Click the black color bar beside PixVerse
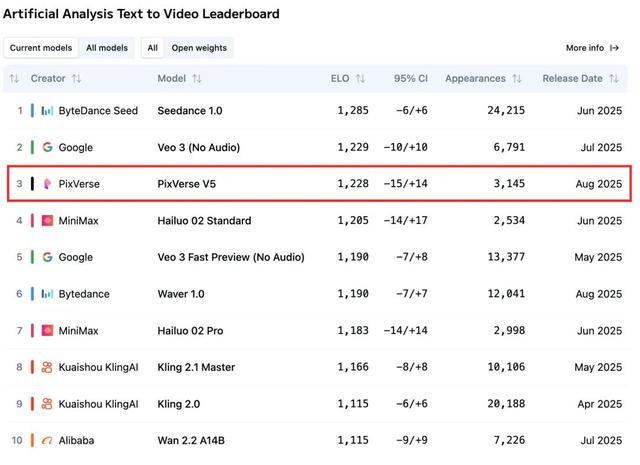This screenshot has width=640, height=465. tap(33, 184)
